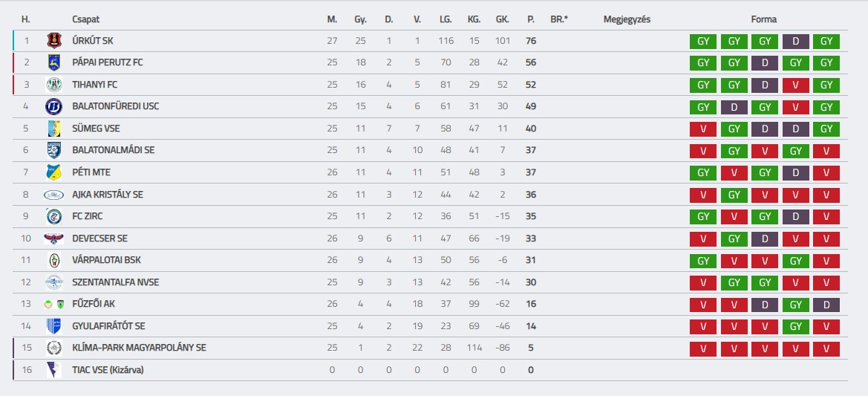Click Fűzfői AK's last purple D form badge
The height and width of the screenshot is (396, 868).
pos(826,305)
